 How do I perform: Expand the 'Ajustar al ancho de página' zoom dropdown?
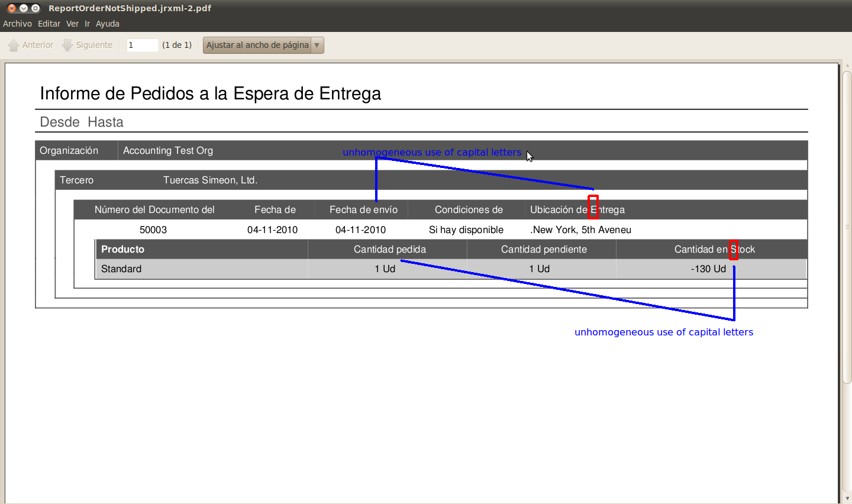click(x=263, y=45)
